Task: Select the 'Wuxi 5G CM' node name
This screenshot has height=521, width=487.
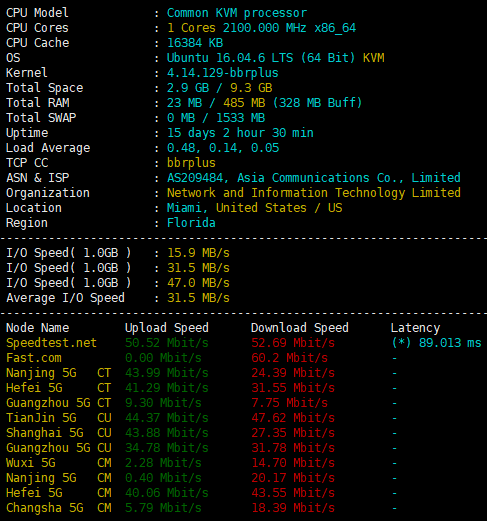Action: click(x=59, y=463)
